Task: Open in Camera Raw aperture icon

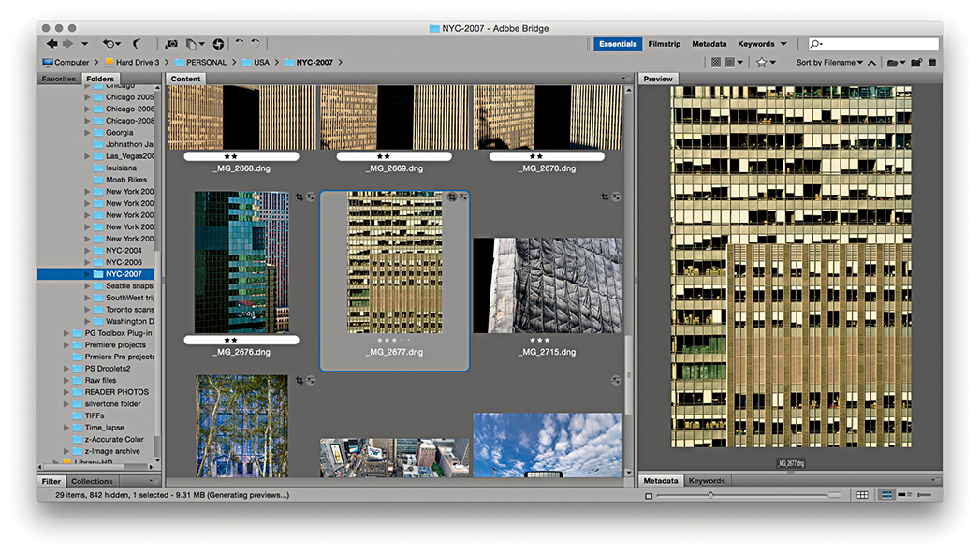Action: point(218,44)
